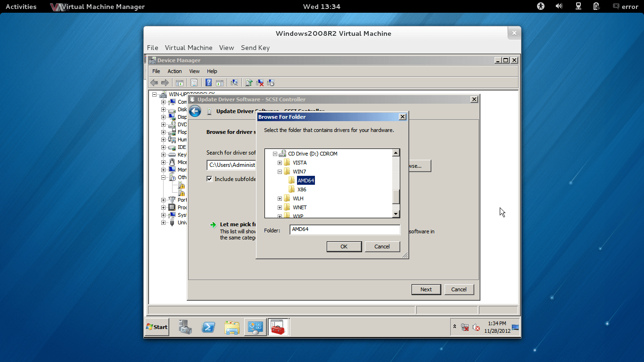
Task: Expand the IDE controllers device category
Action: [x=163, y=147]
